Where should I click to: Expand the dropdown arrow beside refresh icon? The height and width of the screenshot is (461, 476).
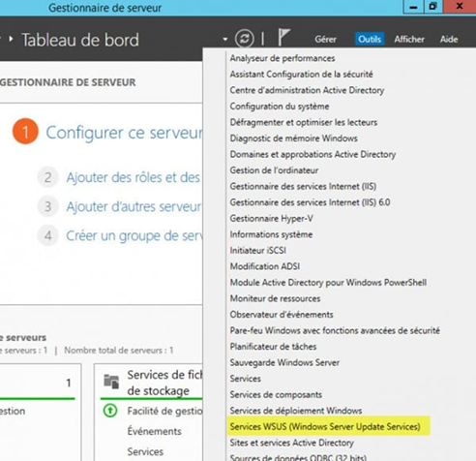coord(225,40)
